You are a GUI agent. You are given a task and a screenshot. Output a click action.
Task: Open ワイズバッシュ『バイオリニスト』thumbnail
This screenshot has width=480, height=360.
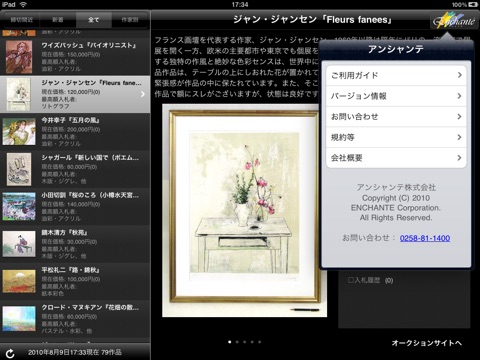click(x=19, y=57)
